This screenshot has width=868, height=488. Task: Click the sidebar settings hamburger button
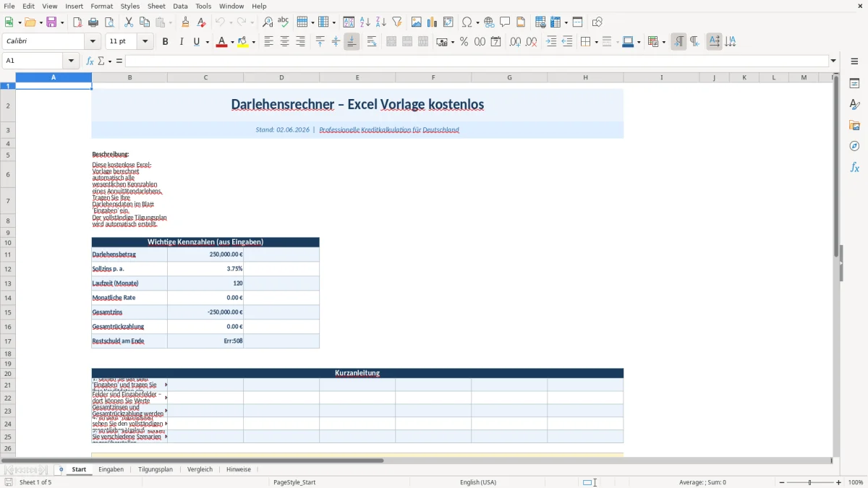(854, 61)
